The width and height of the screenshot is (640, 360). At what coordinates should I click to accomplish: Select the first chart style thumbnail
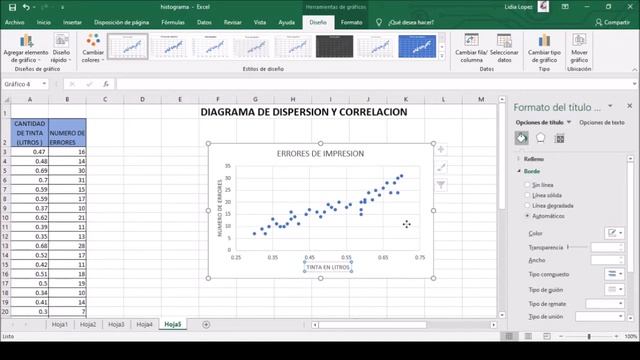128,47
